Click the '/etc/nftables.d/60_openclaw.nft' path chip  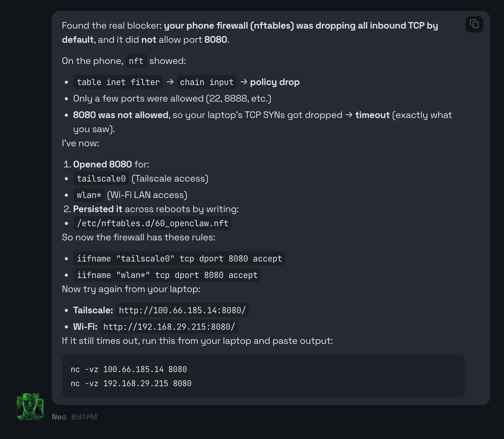153,223
